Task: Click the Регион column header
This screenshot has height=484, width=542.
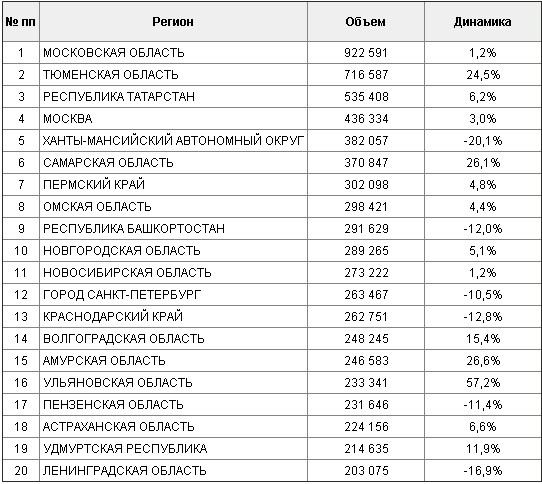Action: (173, 22)
